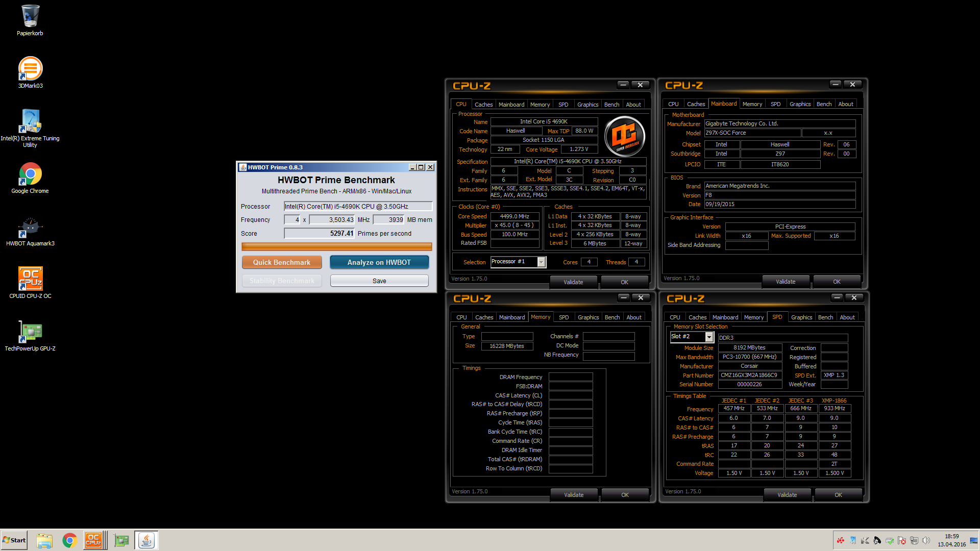Click the 3939 MB mem field
The height and width of the screenshot is (551, 980).
(x=388, y=220)
